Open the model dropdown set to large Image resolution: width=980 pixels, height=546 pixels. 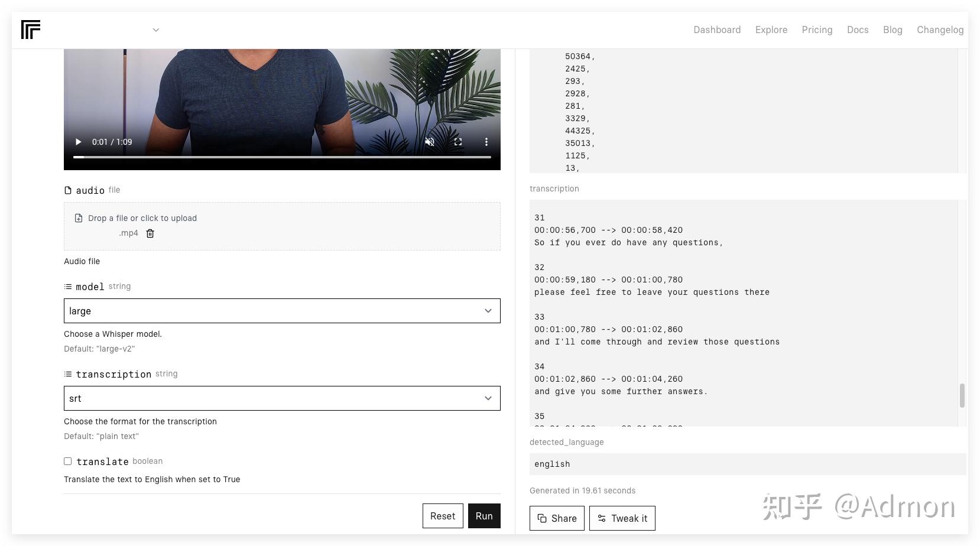pos(282,311)
